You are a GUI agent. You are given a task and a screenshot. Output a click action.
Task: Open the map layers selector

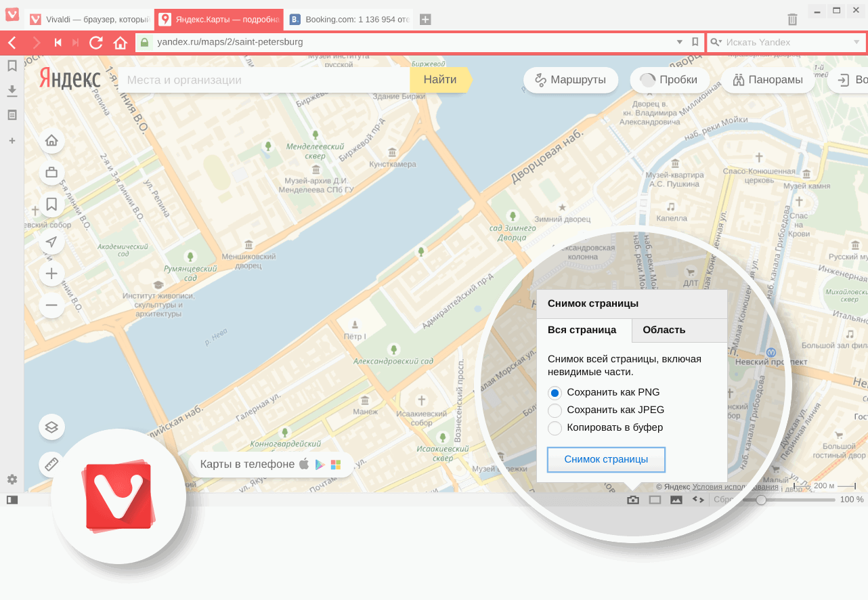[x=51, y=427]
